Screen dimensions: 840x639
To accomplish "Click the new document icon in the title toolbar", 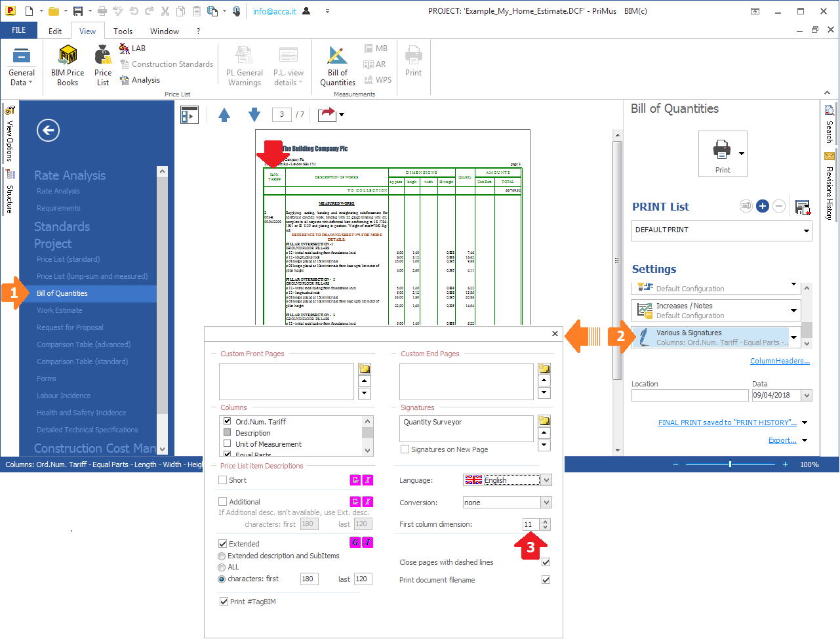I will (29, 11).
